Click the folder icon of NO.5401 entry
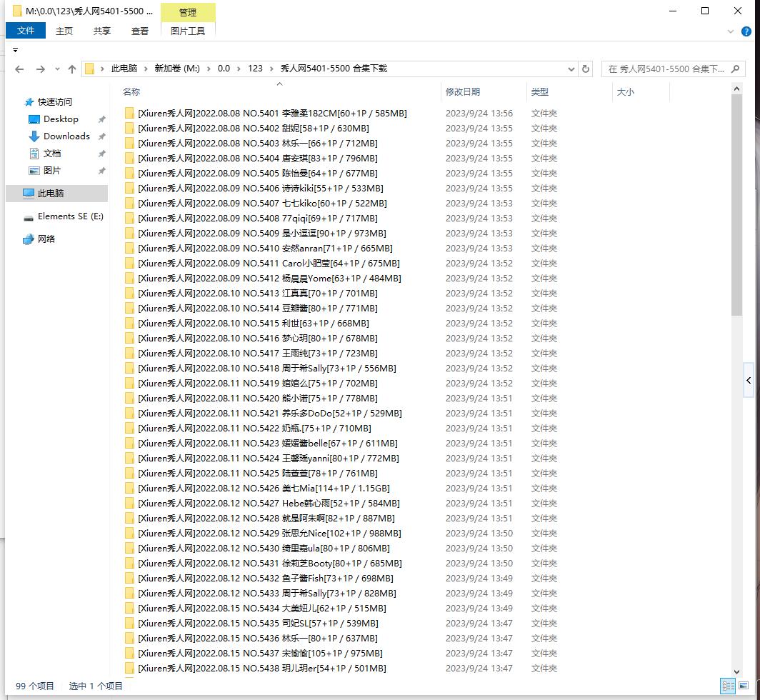 click(129, 114)
